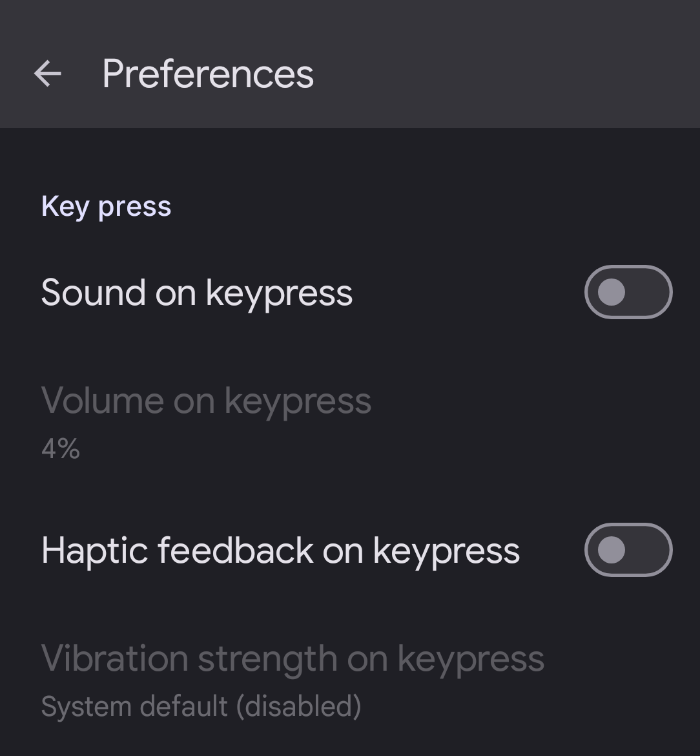Click the word "Key" in the section header
The width and height of the screenshot is (700, 756).
(65, 207)
